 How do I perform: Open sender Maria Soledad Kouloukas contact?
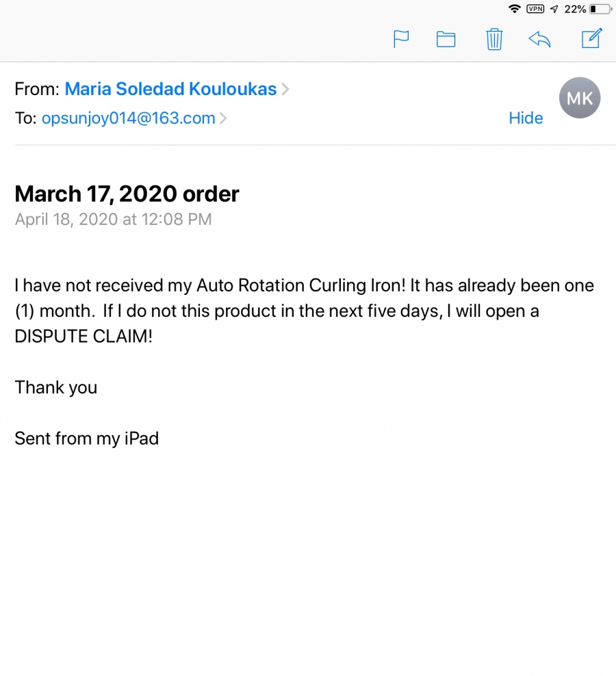point(170,89)
